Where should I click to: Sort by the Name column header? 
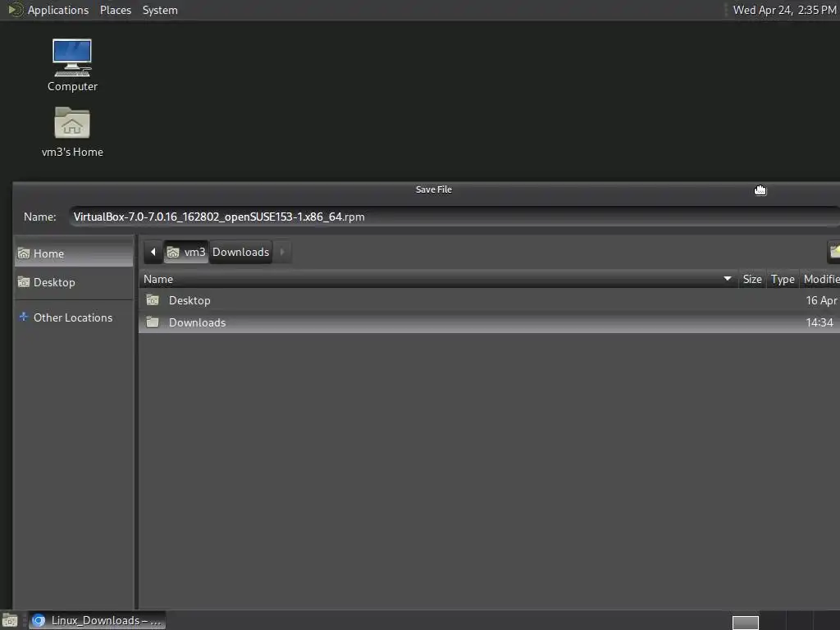[438, 279]
